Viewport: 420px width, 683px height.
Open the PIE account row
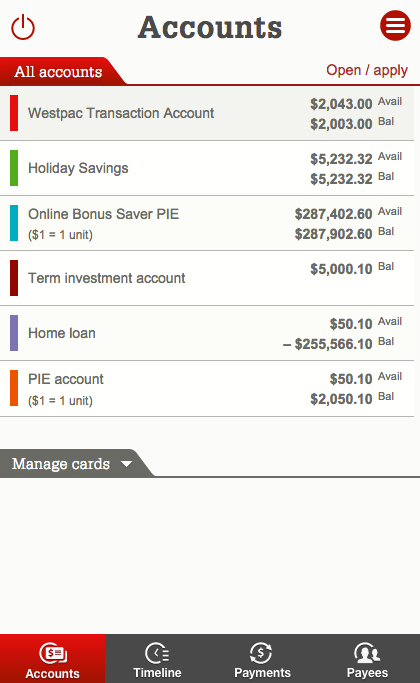coord(207,389)
